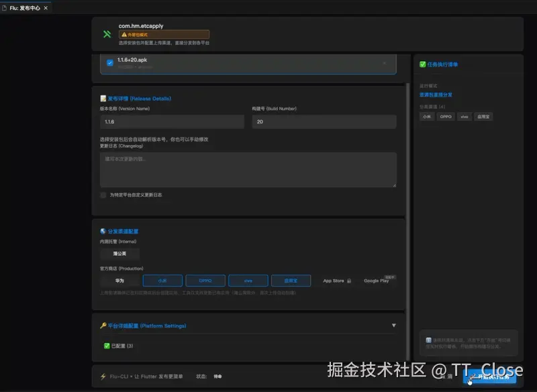Click the 平台详细配置 (Platform Settings) heading
This screenshot has height=392, width=537.
pyautogui.click(x=147, y=326)
